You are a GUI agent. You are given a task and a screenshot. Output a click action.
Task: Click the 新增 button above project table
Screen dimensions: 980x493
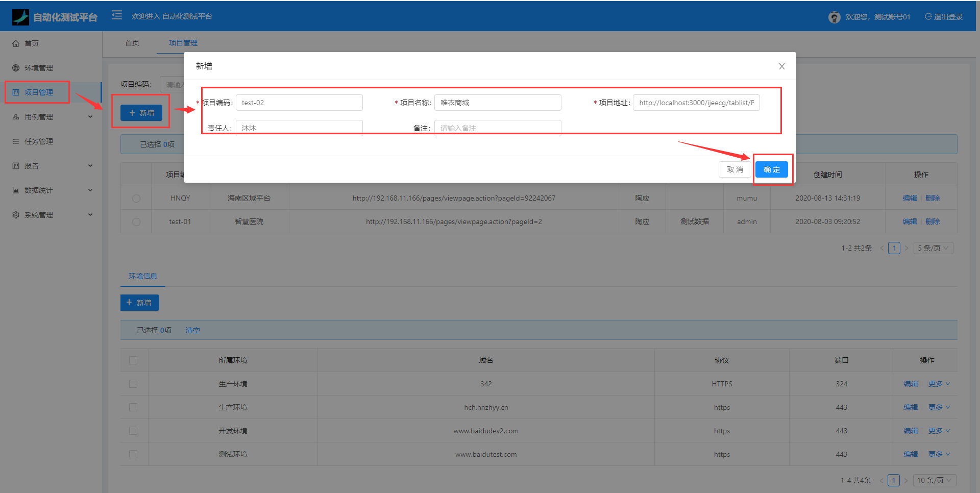(x=141, y=113)
